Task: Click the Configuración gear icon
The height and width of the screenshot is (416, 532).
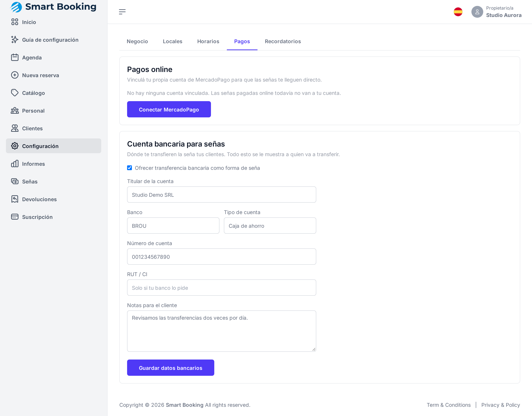Action: (x=15, y=146)
